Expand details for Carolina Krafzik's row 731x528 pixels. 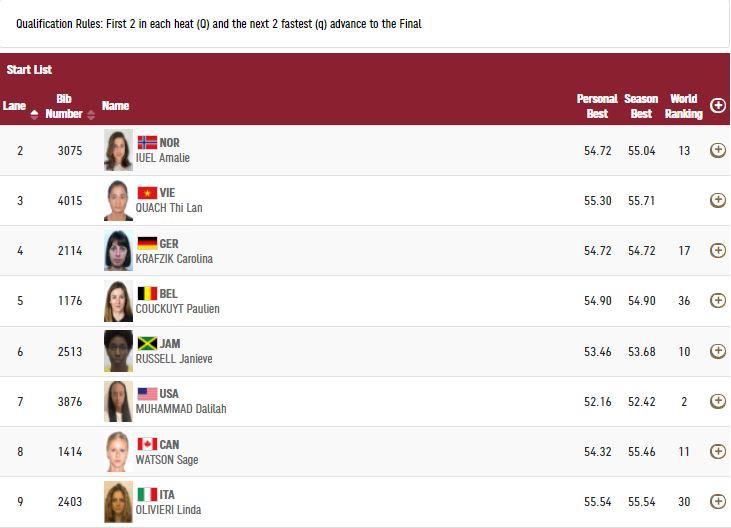click(x=717, y=250)
